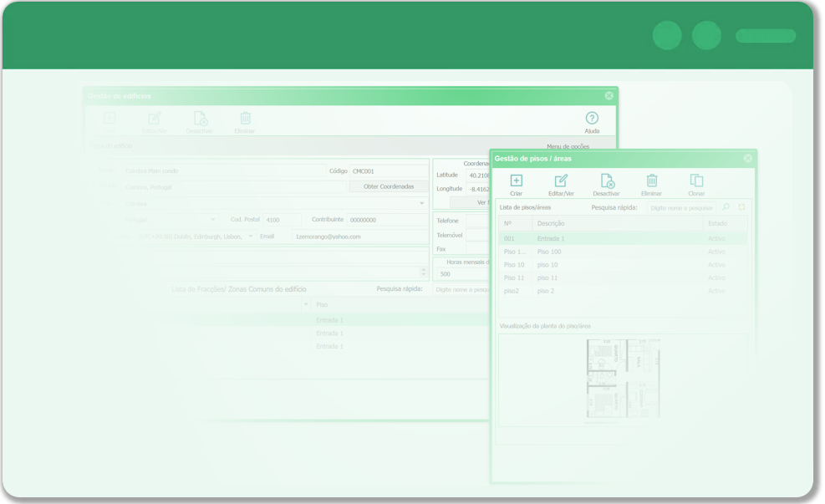
Task: Click Desactivar icon in pisos/áreas window
Action: coord(607,181)
